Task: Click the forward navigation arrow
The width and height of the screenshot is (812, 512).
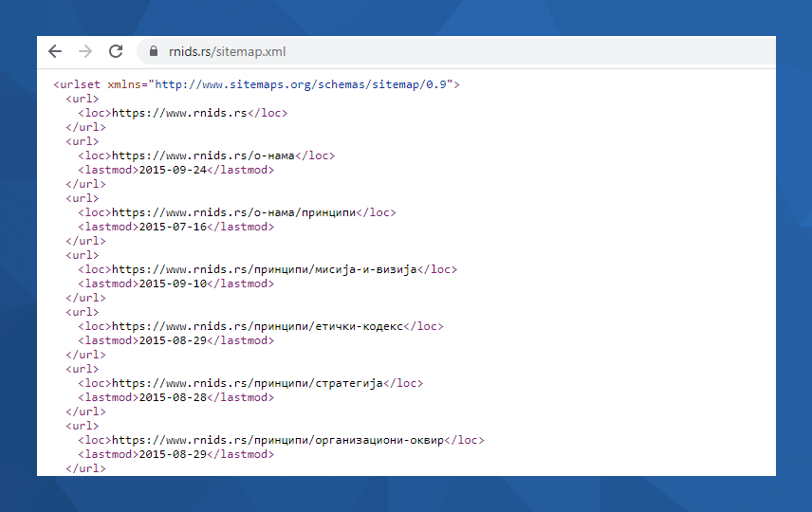Action: (85, 51)
